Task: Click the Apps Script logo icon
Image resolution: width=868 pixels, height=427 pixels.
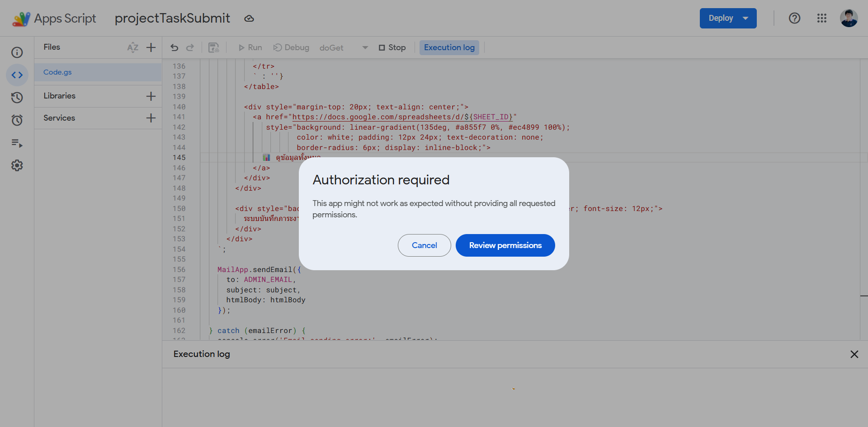Action: coord(21,19)
